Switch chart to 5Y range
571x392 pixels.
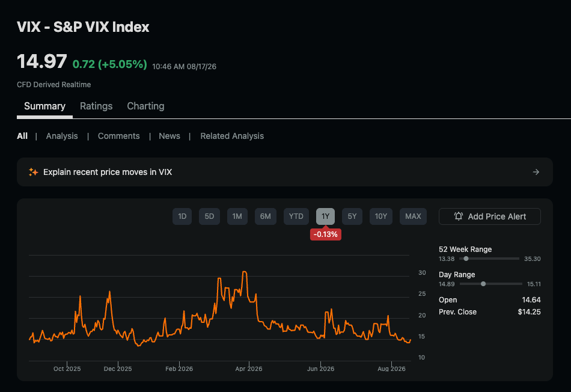pos(352,216)
